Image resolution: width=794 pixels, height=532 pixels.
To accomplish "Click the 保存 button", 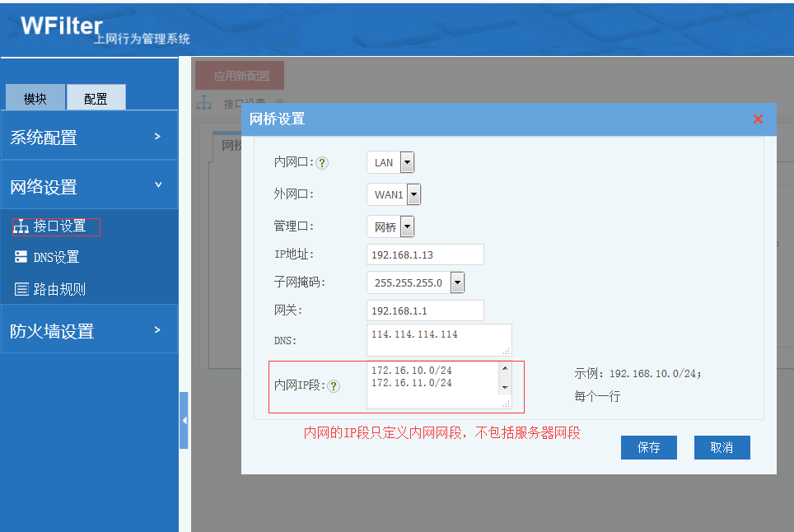I will coord(648,447).
